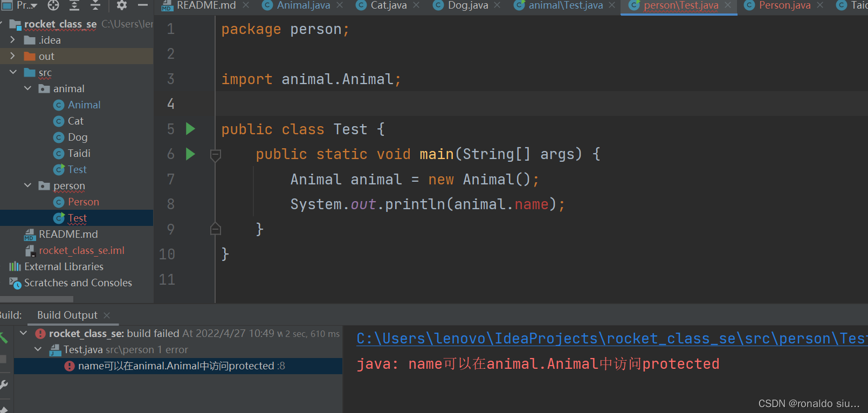The width and height of the screenshot is (868, 413).
Task: Close the Dog.java tab
Action: [497, 5]
